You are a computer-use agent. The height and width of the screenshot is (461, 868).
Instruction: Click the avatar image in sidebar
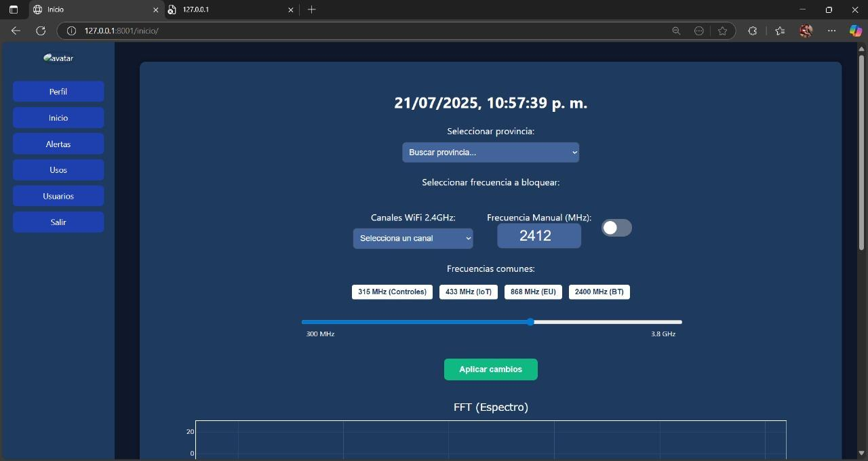coord(58,58)
